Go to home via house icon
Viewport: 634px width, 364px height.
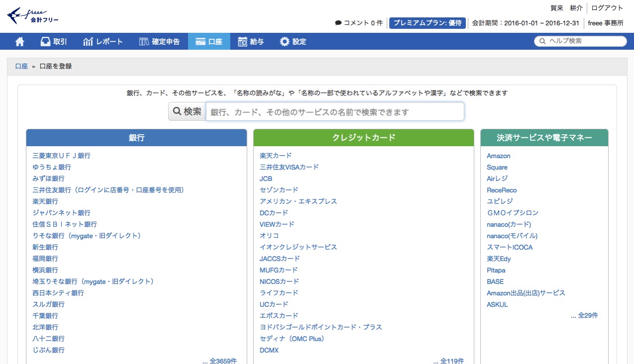click(20, 41)
